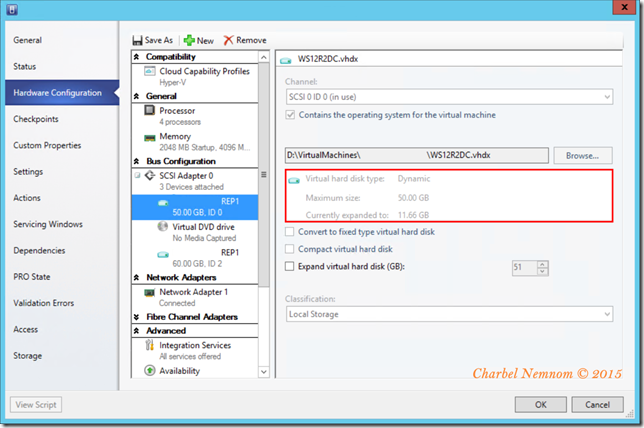This screenshot has height=428, width=644.
Task: Enable Expand virtual hard disk (GB) checkbox
Action: click(x=290, y=266)
